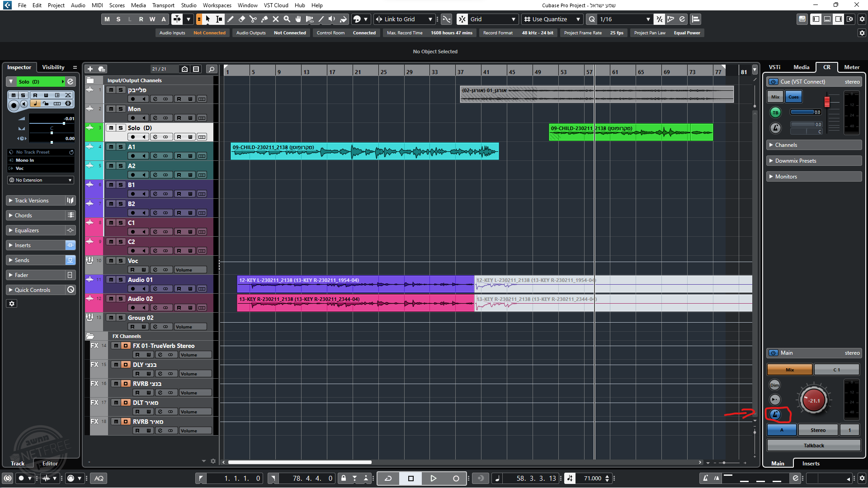Image resolution: width=868 pixels, height=488 pixels.
Task: Select the Glue tool
Action: pos(264,19)
